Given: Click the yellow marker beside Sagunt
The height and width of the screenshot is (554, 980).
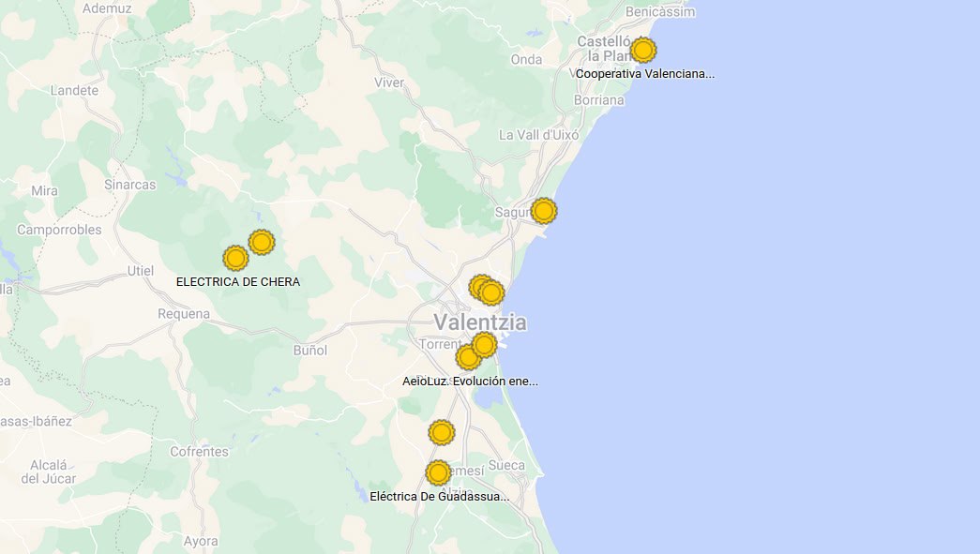Looking at the screenshot, I should [x=544, y=211].
